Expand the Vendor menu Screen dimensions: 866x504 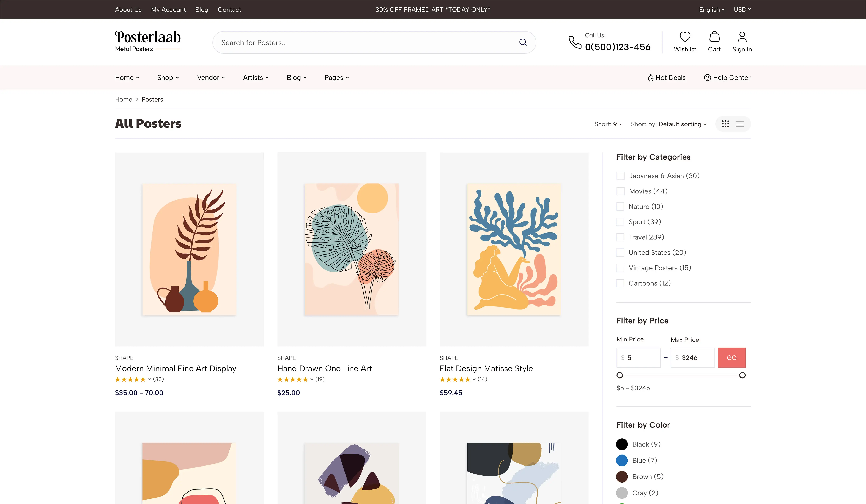tap(211, 78)
